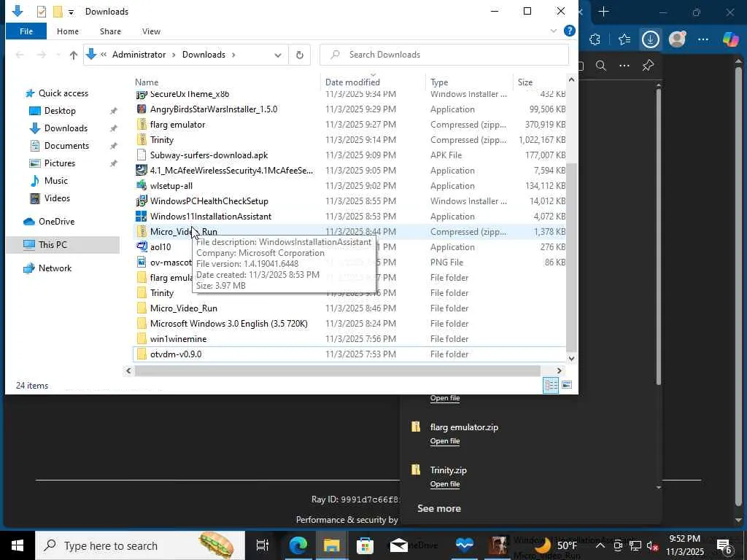
Task: Click Open file under flarg emulator.zip
Action: [445, 441]
